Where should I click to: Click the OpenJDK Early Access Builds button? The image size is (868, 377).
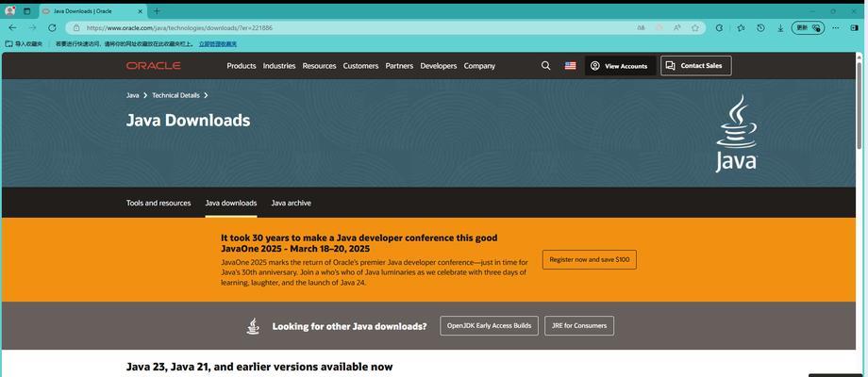489,325
